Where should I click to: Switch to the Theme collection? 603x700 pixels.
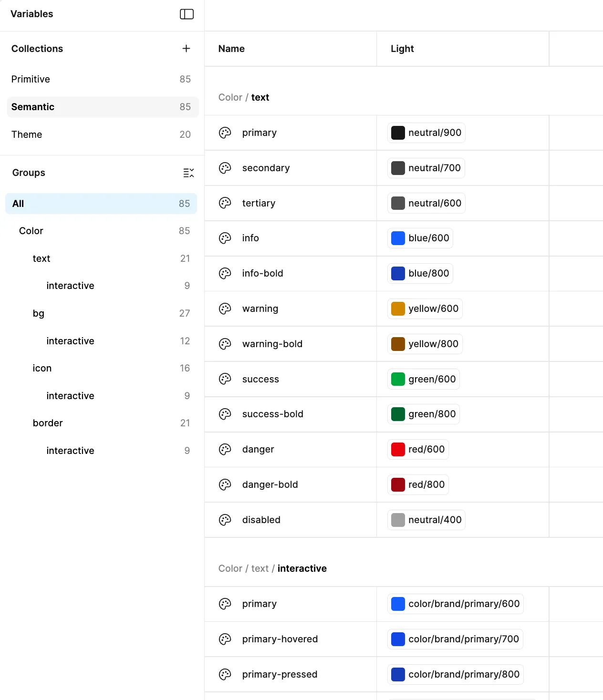tap(27, 134)
